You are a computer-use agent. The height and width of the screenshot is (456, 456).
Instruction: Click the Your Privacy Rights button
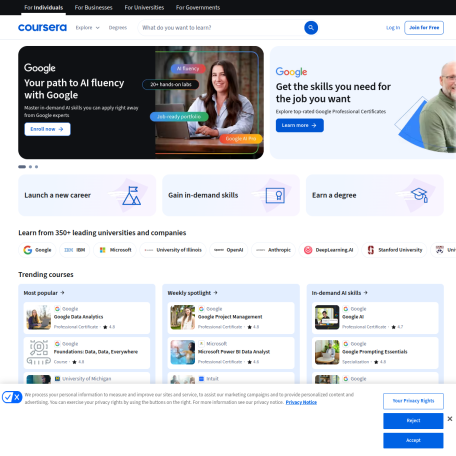413,401
